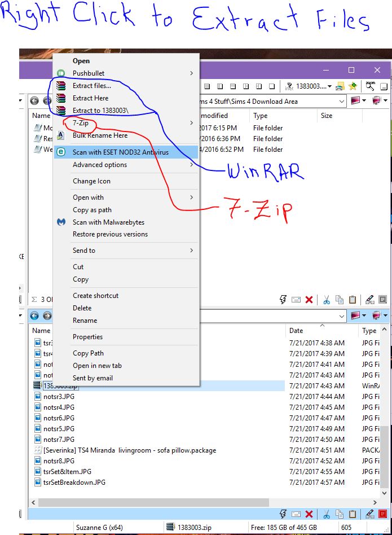The width and height of the screenshot is (392, 535).
Task: Click Open at top of context menu
Action: pos(81,61)
